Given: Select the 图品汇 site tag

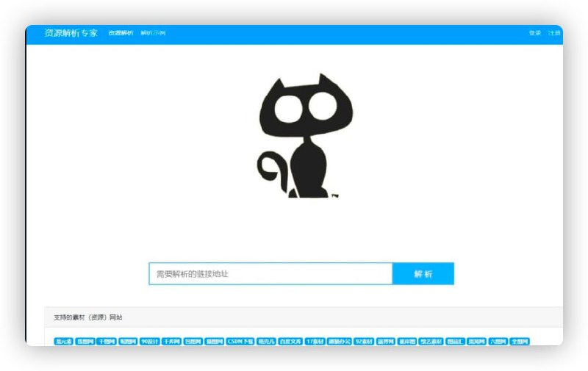Looking at the screenshot, I should 455,342.
